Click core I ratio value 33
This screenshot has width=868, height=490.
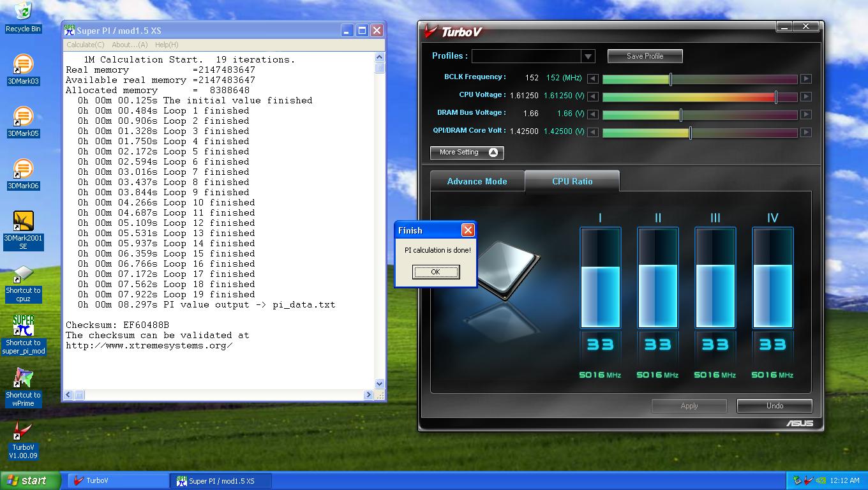pos(600,345)
